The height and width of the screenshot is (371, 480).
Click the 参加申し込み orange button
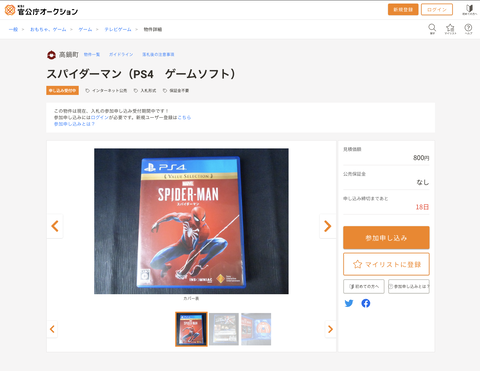pyautogui.click(x=386, y=238)
